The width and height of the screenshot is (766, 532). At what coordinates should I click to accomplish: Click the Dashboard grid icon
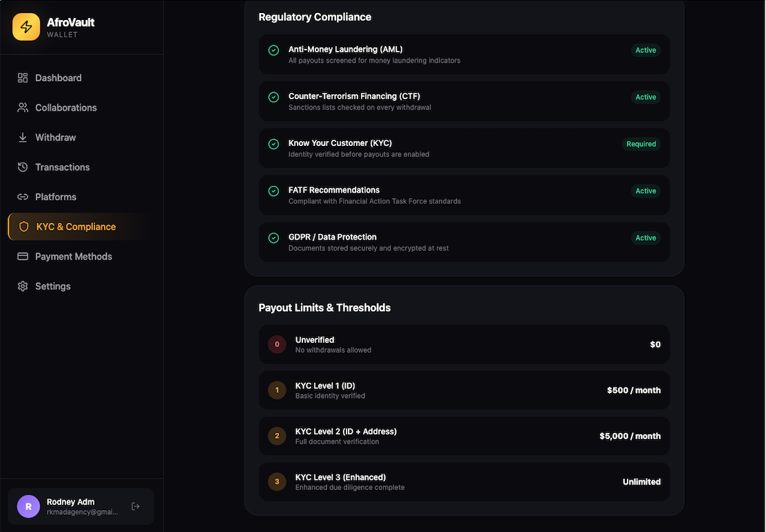coord(23,78)
